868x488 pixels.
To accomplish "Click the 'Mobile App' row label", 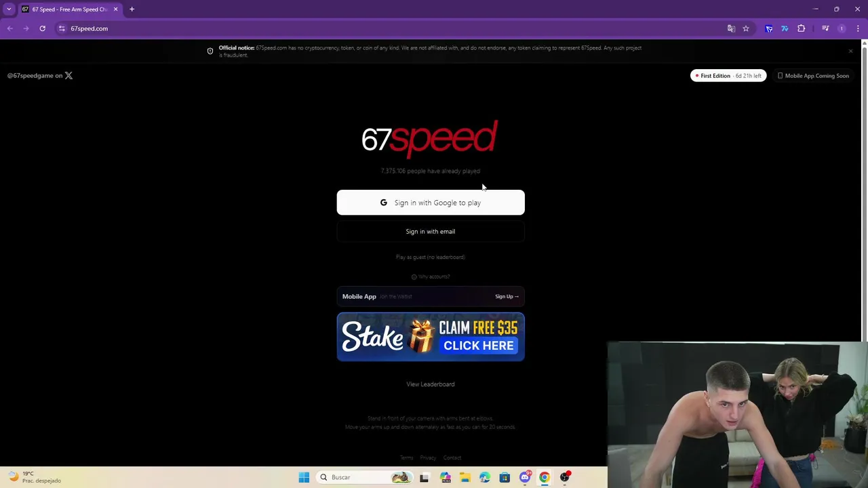I will point(359,296).
